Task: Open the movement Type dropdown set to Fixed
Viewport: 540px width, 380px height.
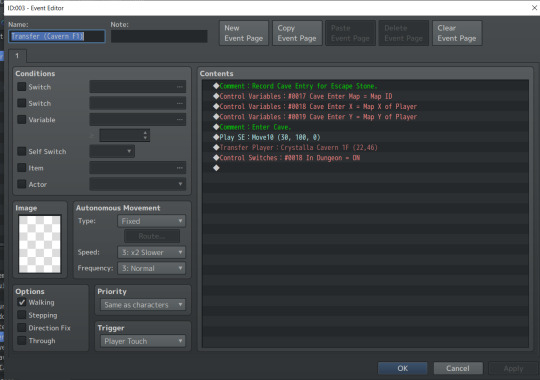Action: pos(152,221)
